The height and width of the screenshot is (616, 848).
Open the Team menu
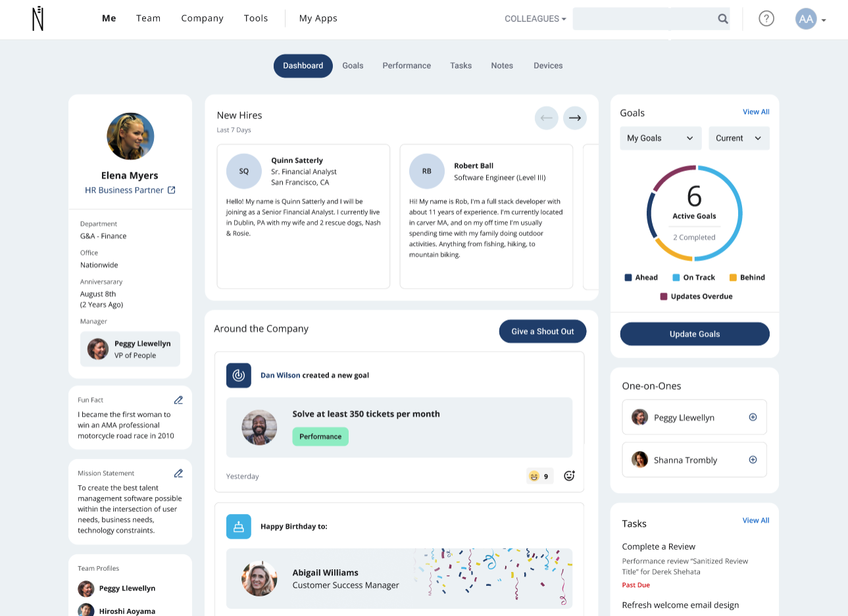click(149, 18)
